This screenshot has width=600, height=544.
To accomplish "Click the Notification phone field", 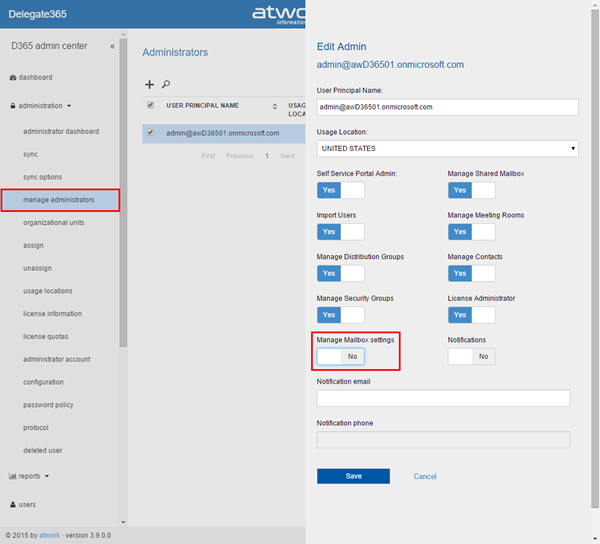I will (443, 440).
